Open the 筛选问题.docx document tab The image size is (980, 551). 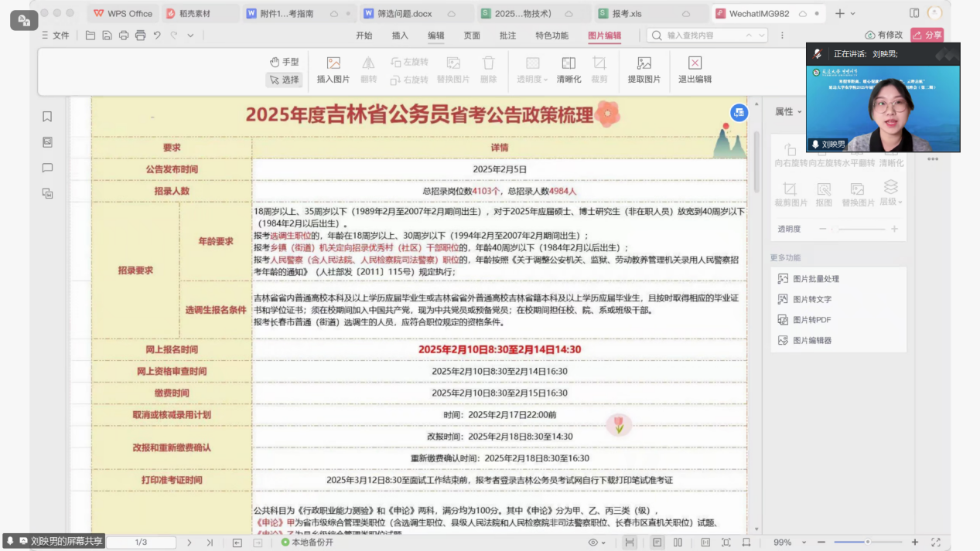pos(415,13)
